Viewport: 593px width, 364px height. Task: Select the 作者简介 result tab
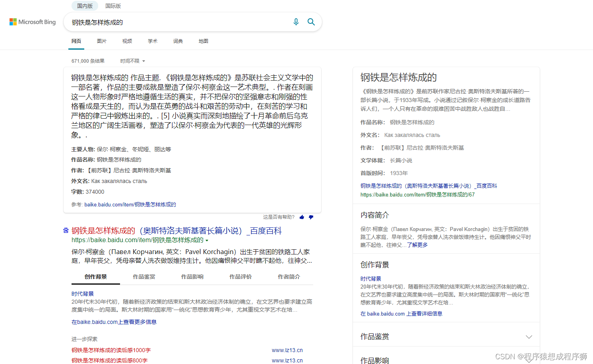click(289, 277)
